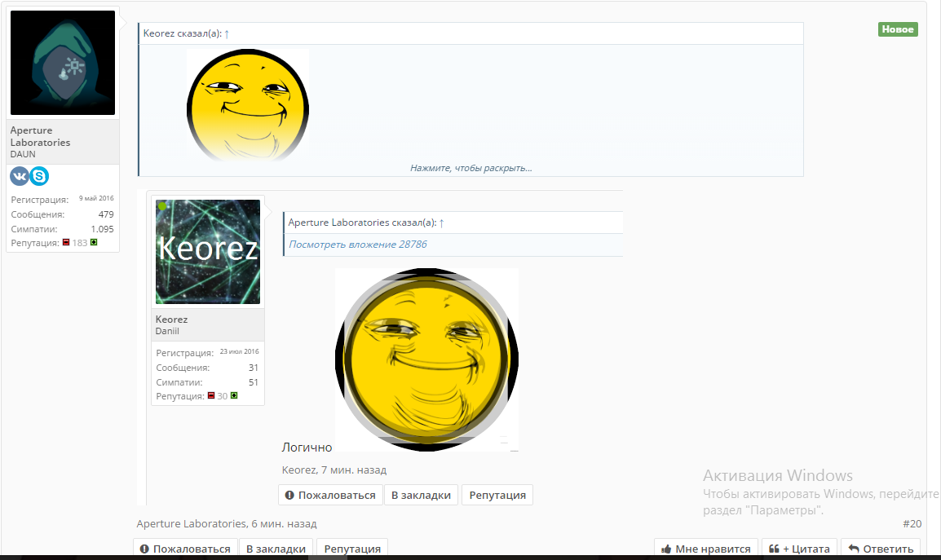Click bottom 'В закладки' button of post #20
The width and height of the screenshot is (941, 560).
click(276, 549)
